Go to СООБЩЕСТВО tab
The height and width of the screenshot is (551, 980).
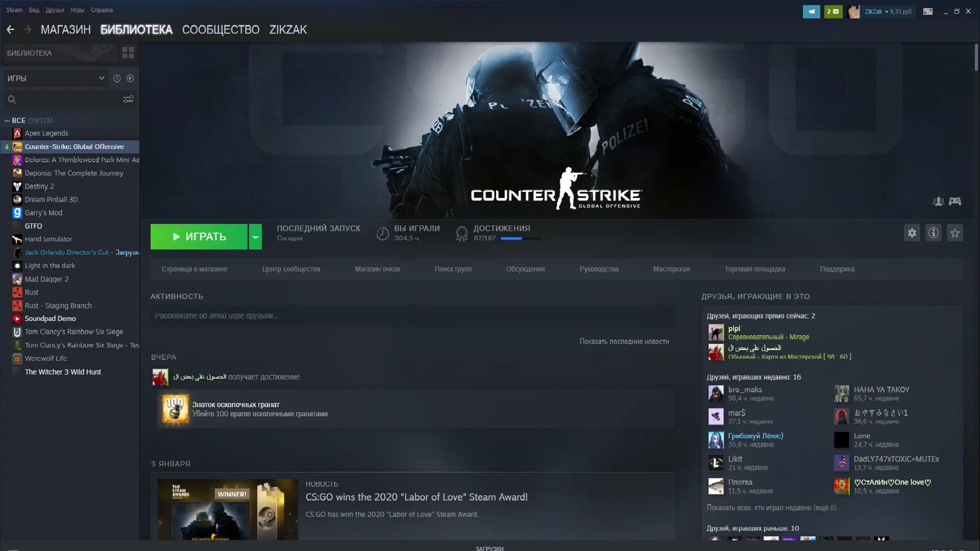point(221,30)
